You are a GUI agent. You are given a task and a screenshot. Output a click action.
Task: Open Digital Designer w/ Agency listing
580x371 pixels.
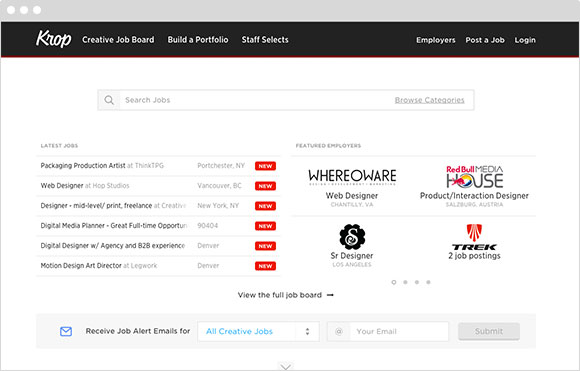tap(113, 245)
